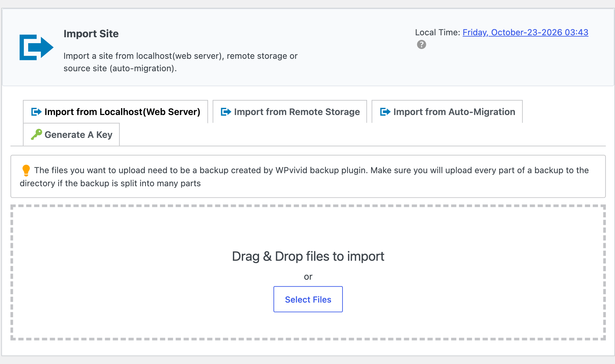Image resolution: width=615 pixels, height=364 pixels.
Task: Switch to Import from Remote Storage tab
Action: pos(290,112)
